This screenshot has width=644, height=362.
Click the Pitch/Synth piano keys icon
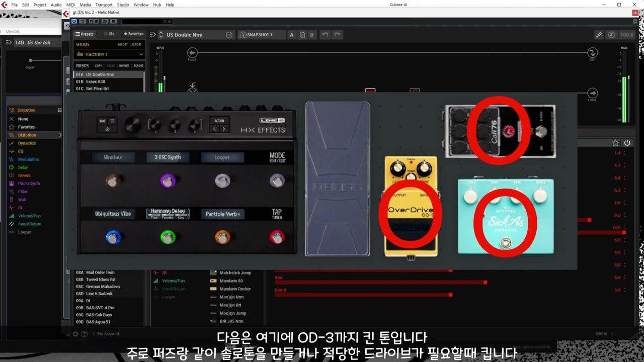coord(12,184)
